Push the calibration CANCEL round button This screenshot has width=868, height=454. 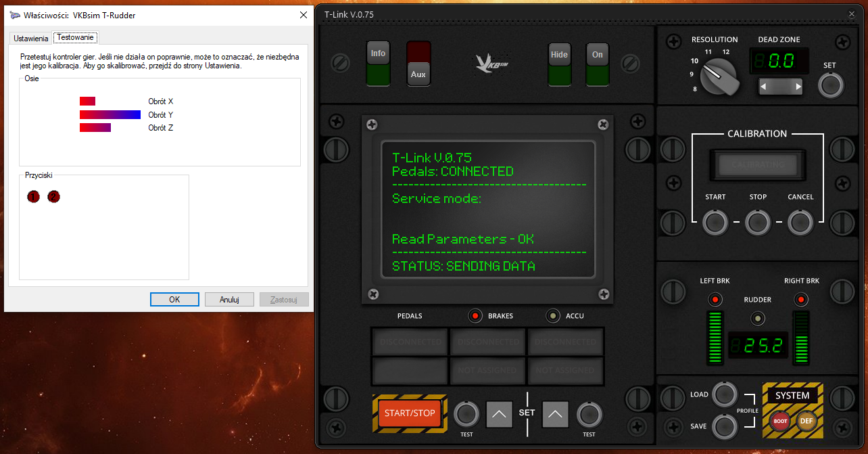point(800,222)
